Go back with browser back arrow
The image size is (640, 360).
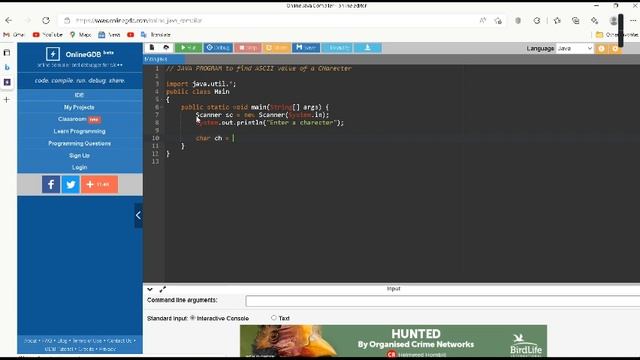9,20
